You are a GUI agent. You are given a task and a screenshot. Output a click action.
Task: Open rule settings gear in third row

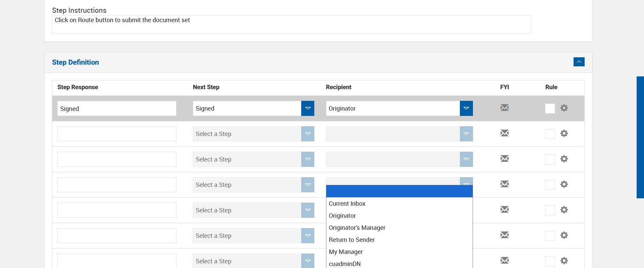click(564, 159)
